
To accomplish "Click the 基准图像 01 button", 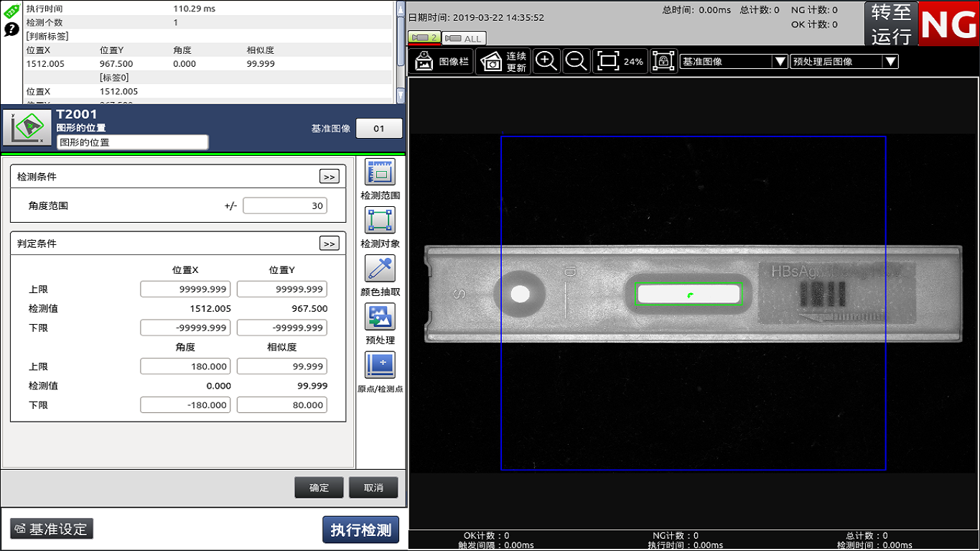I will tap(379, 129).
